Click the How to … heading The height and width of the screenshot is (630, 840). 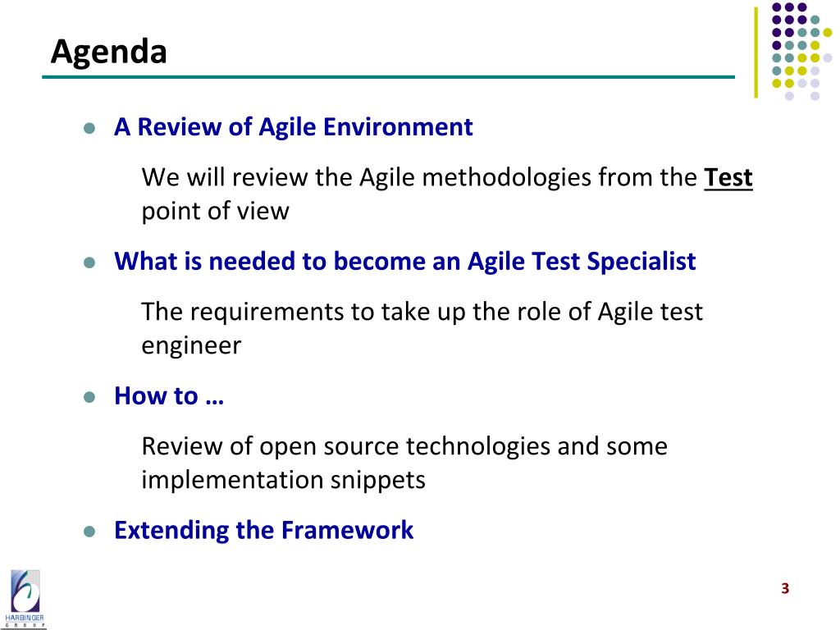coord(169,396)
